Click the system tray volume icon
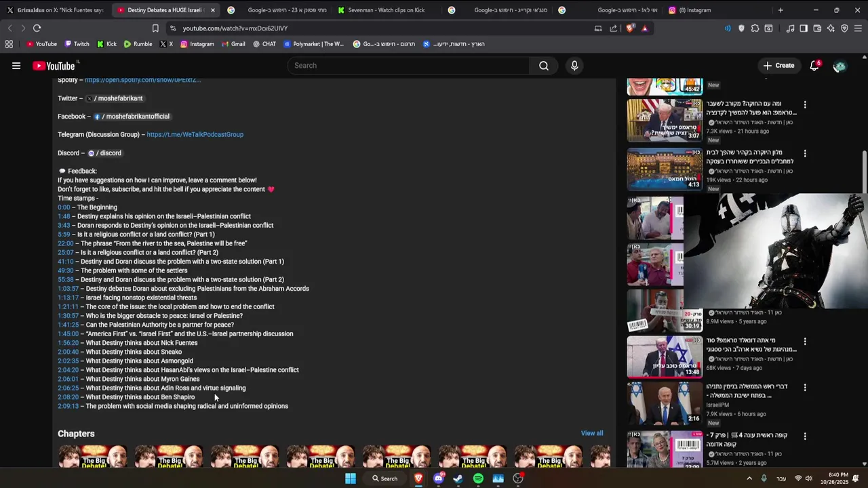Screen dimensions: 868x488 click(808, 479)
